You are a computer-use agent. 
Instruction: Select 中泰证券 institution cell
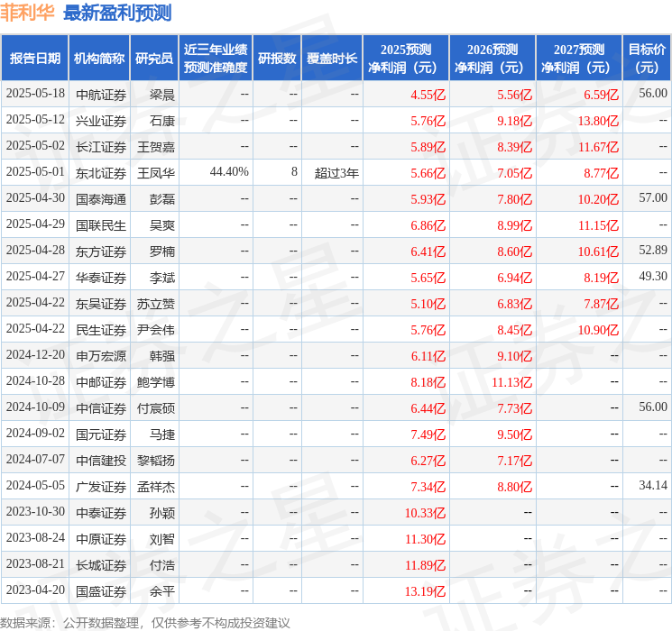coord(101,513)
